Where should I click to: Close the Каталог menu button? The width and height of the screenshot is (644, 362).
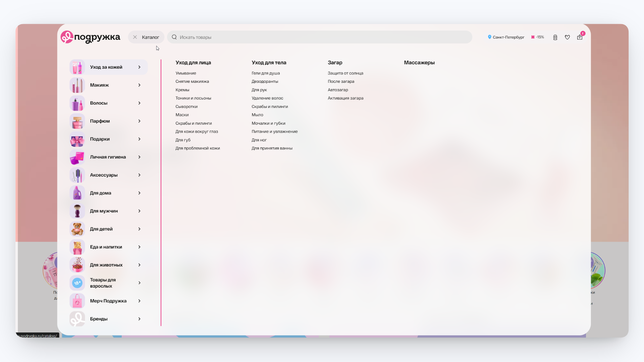click(x=146, y=37)
